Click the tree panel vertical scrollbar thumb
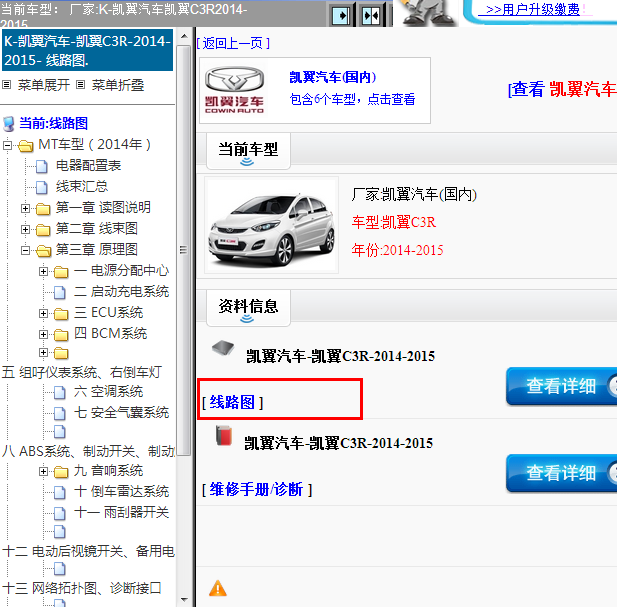This screenshot has height=607, width=617. (183, 250)
